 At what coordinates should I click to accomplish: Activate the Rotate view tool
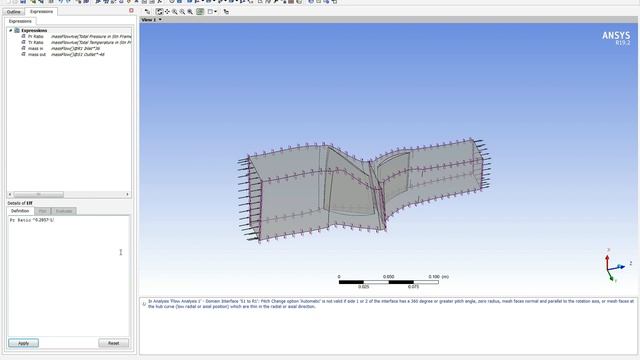point(159,12)
